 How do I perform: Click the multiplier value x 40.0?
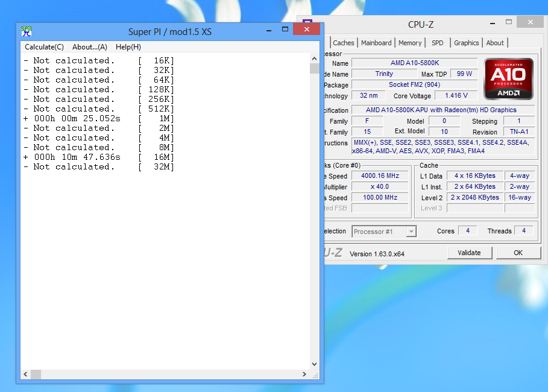coord(380,186)
